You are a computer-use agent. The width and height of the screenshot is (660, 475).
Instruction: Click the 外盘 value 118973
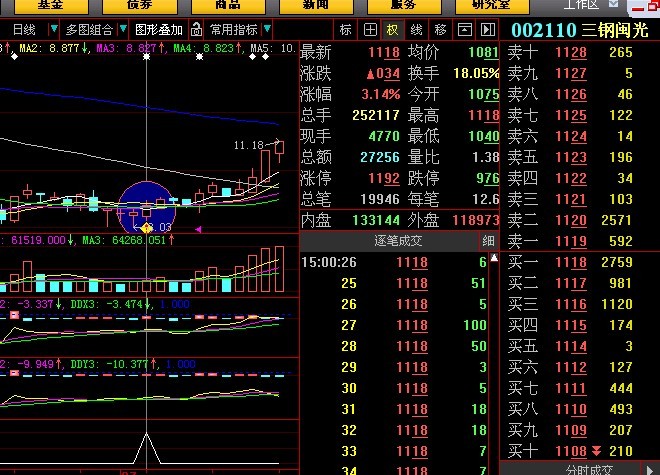[x=476, y=220]
